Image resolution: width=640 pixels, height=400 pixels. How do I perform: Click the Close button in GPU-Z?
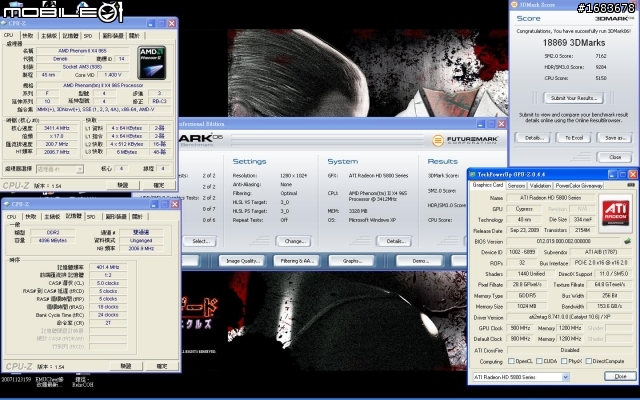tap(620, 376)
